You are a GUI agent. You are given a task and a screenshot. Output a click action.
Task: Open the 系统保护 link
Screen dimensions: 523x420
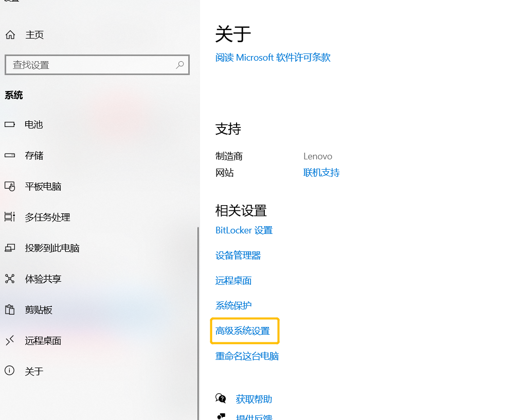point(233,305)
